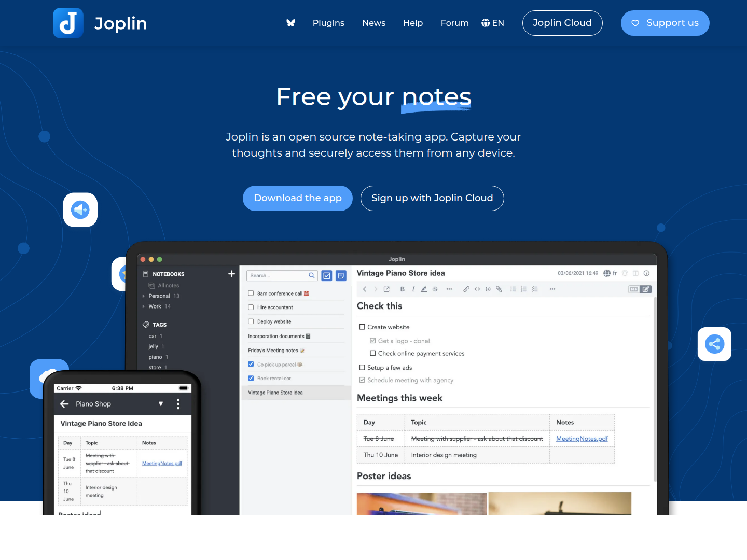747x560 pixels.
Task: Open the MeetingNotes.pdf link in the desktop table
Action: coord(582,439)
